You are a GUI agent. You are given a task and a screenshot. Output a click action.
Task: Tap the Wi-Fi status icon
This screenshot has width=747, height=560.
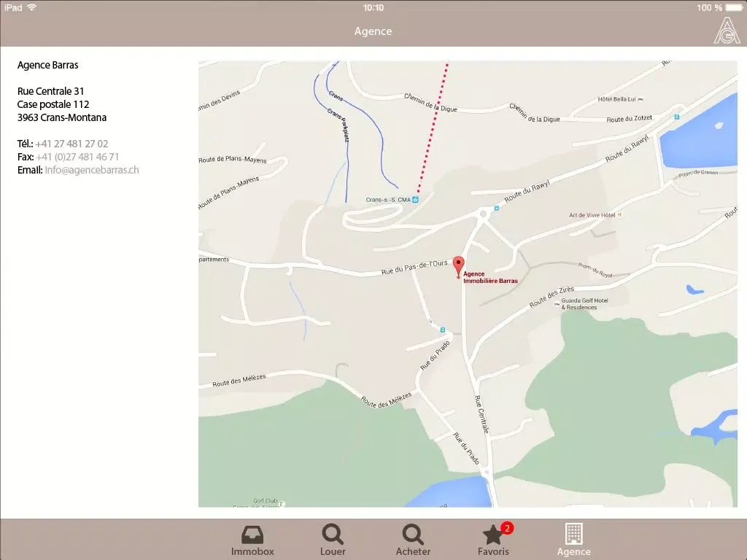click(32, 7)
